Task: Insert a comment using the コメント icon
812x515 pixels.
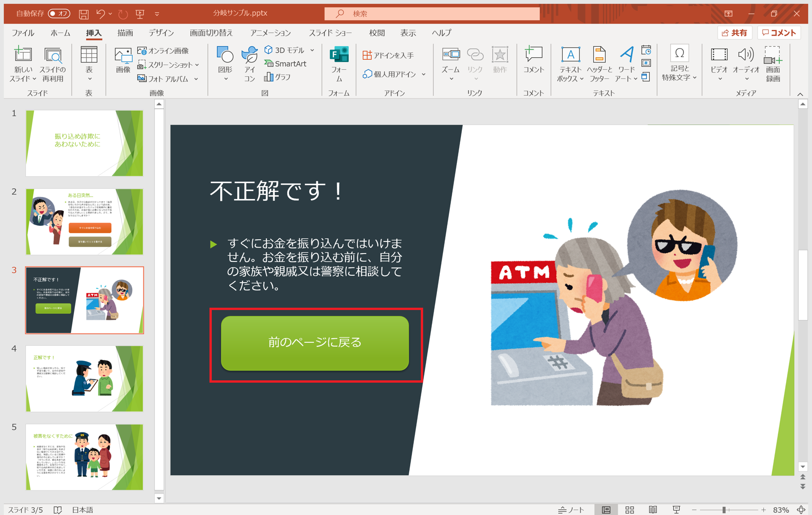Action: pos(533,60)
